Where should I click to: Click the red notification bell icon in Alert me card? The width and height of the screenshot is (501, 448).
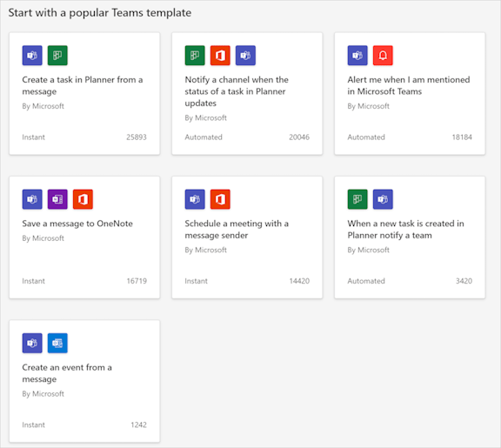pyautogui.click(x=383, y=56)
